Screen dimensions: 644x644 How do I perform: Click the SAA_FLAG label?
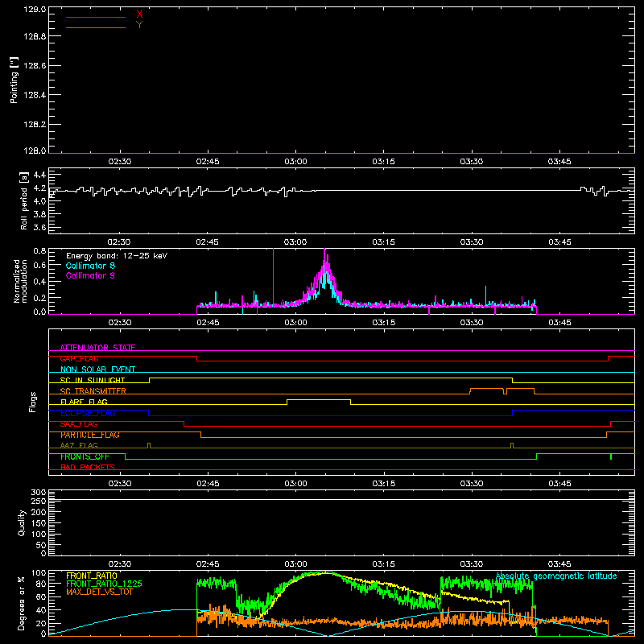79,424
